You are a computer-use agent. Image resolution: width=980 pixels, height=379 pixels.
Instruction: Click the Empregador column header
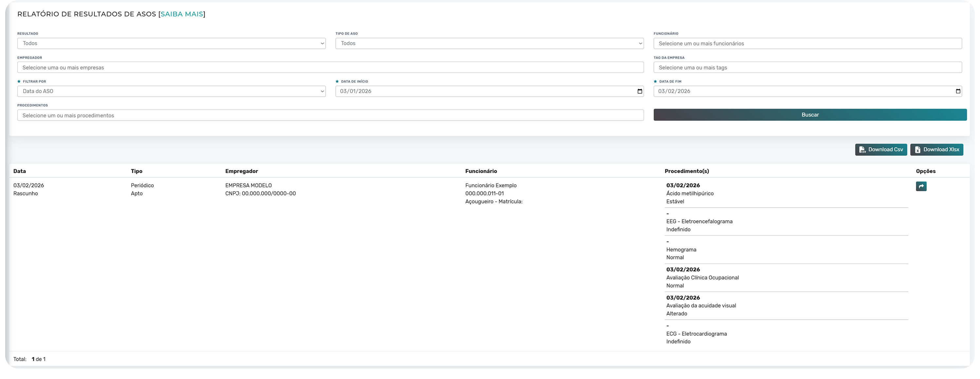[x=241, y=171]
